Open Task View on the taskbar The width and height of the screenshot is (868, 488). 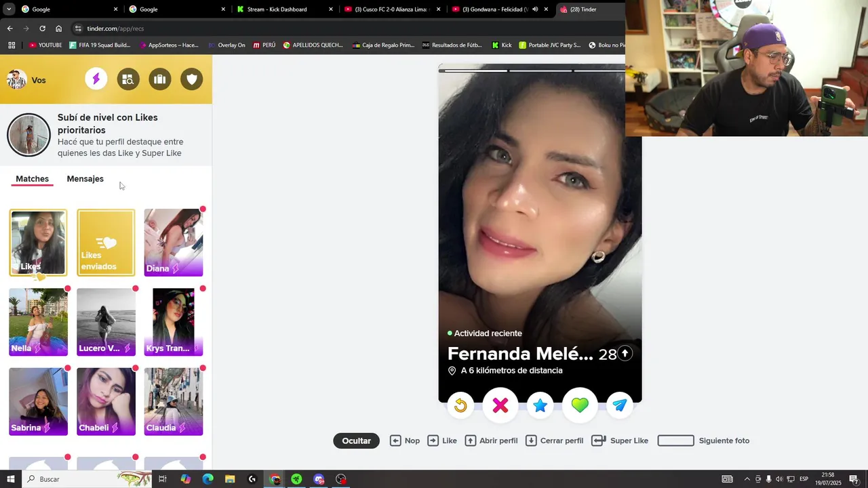point(163,479)
